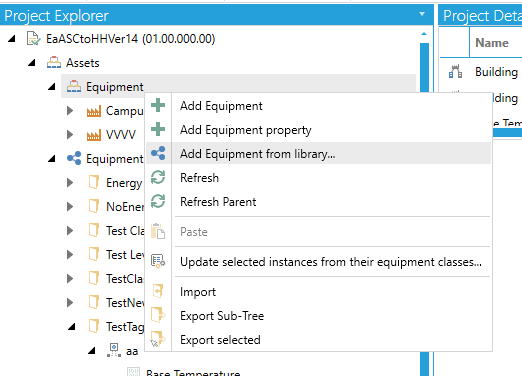This screenshot has height=376, width=522.
Task: Click the Name column header
Action: click(x=492, y=43)
